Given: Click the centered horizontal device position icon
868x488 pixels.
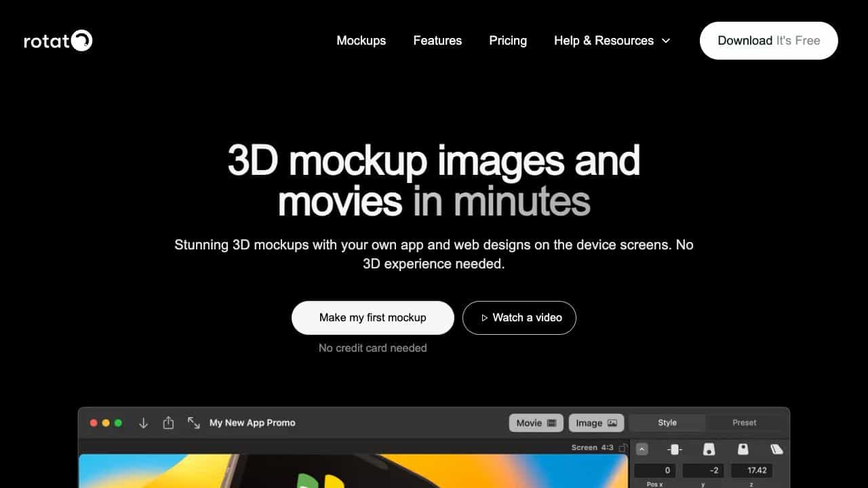Looking at the screenshot, I should click(x=675, y=449).
